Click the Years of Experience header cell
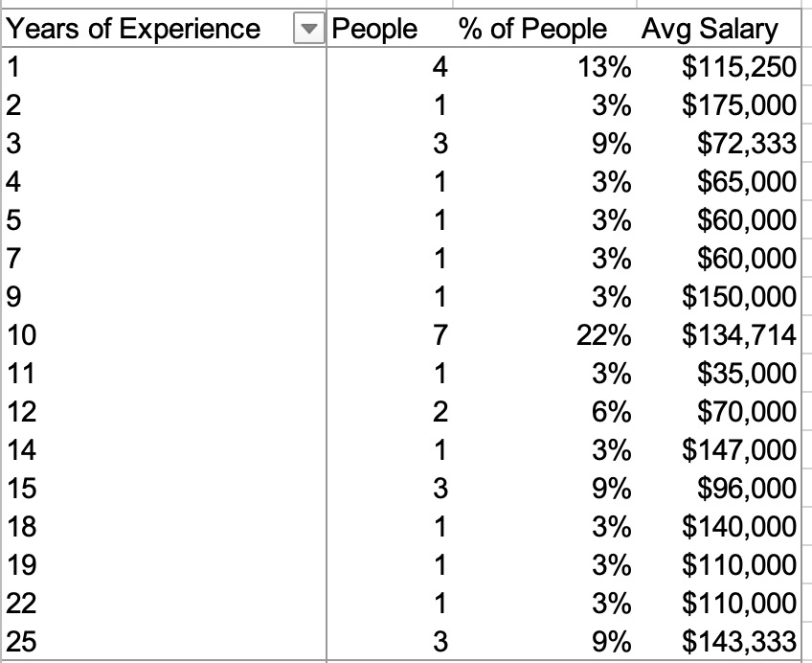Viewport: 812px width, 663px height. pos(134,29)
